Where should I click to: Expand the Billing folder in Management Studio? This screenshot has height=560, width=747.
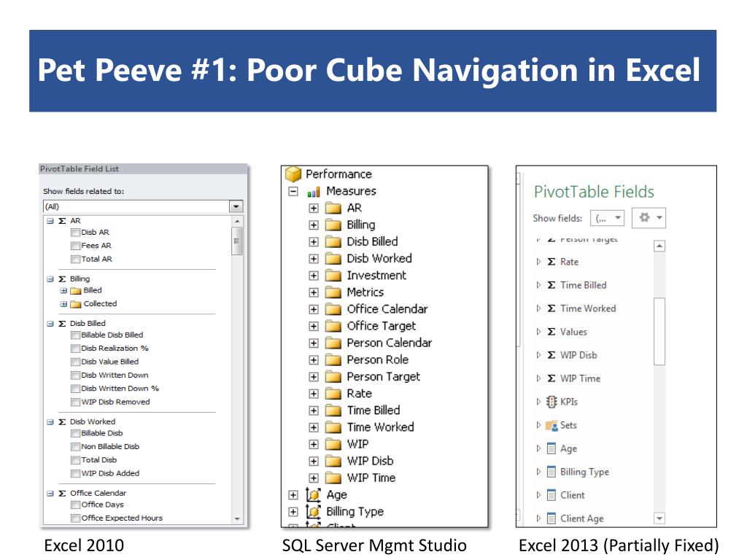tap(314, 225)
